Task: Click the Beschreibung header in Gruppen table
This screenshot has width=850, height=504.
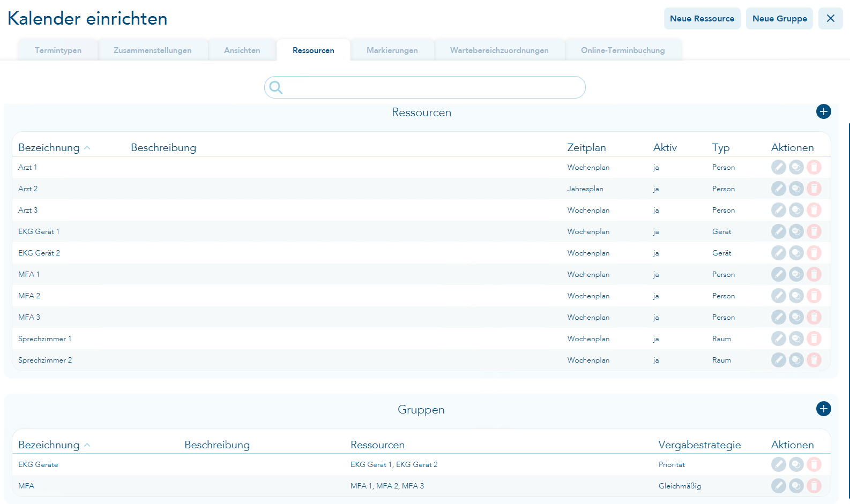Action: click(x=217, y=445)
